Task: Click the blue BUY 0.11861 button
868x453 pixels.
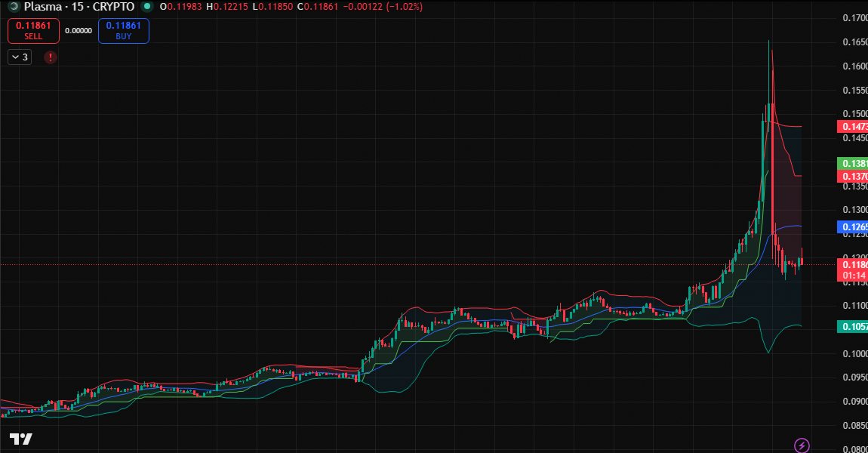Action: click(x=124, y=31)
